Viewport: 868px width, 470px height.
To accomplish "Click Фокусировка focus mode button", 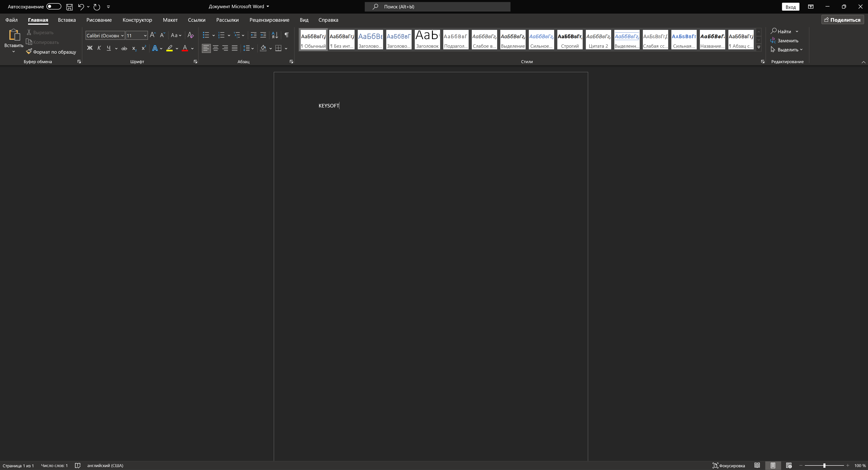I will coord(729,465).
